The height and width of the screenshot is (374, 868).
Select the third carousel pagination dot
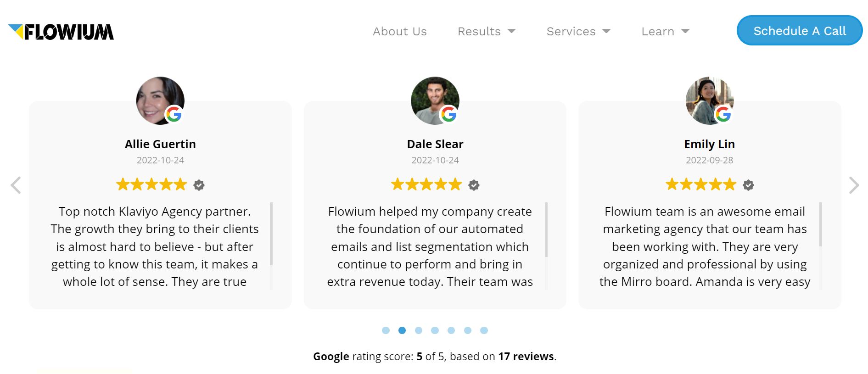[x=419, y=330]
